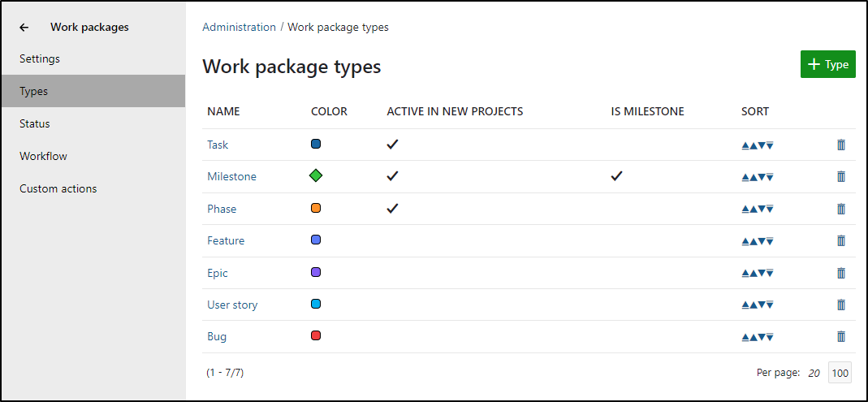The width and height of the screenshot is (868, 402).
Task: Click the red color swatch for Bug
Action: (316, 335)
